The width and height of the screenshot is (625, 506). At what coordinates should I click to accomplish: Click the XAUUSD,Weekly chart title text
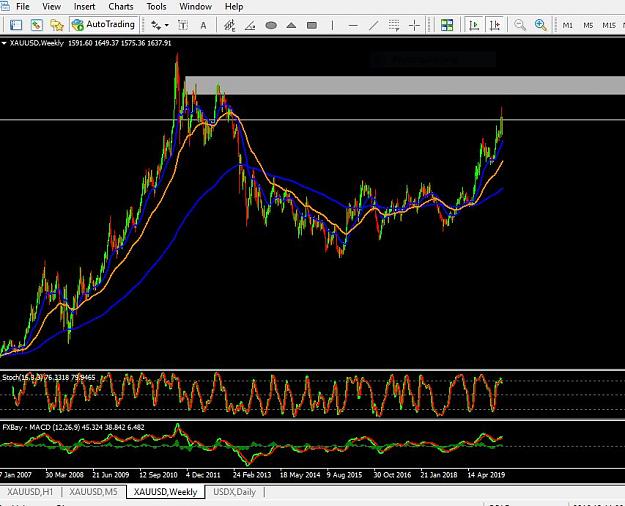point(36,43)
